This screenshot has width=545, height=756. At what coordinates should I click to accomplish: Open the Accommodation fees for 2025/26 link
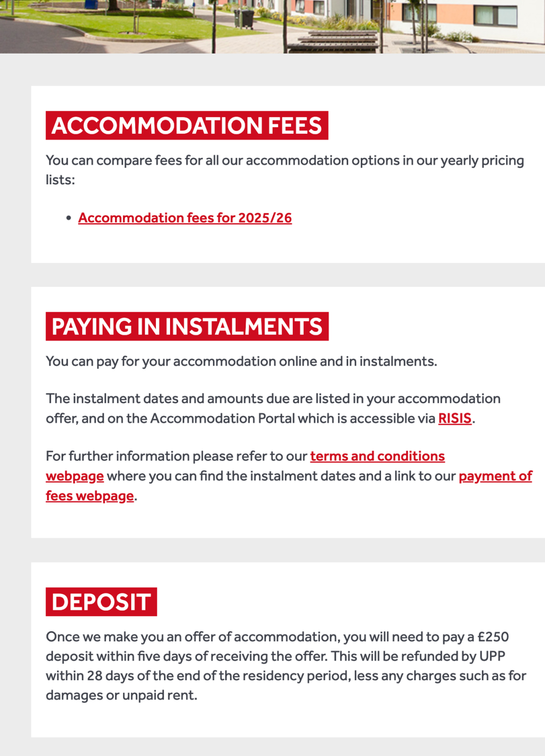185,218
